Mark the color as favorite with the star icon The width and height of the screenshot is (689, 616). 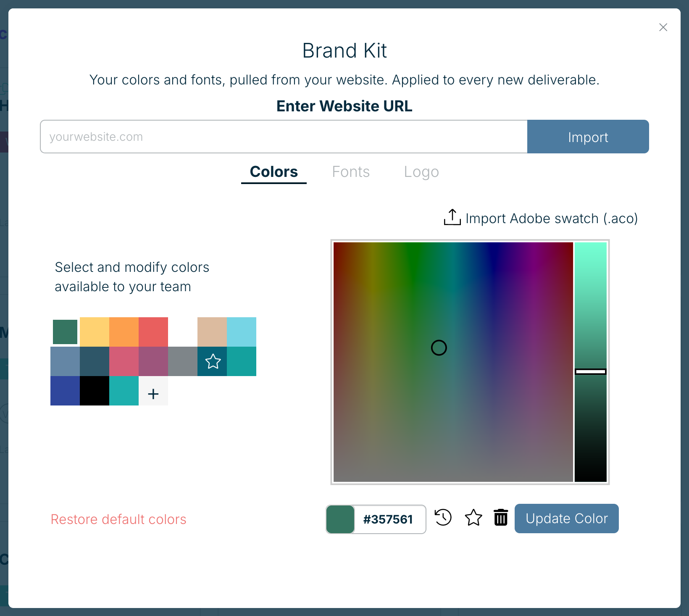473,518
